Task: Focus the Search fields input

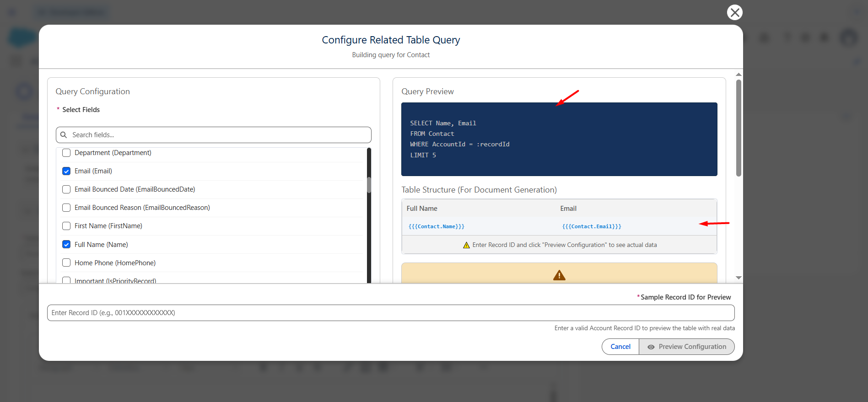Action: pyautogui.click(x=214, y=135)
